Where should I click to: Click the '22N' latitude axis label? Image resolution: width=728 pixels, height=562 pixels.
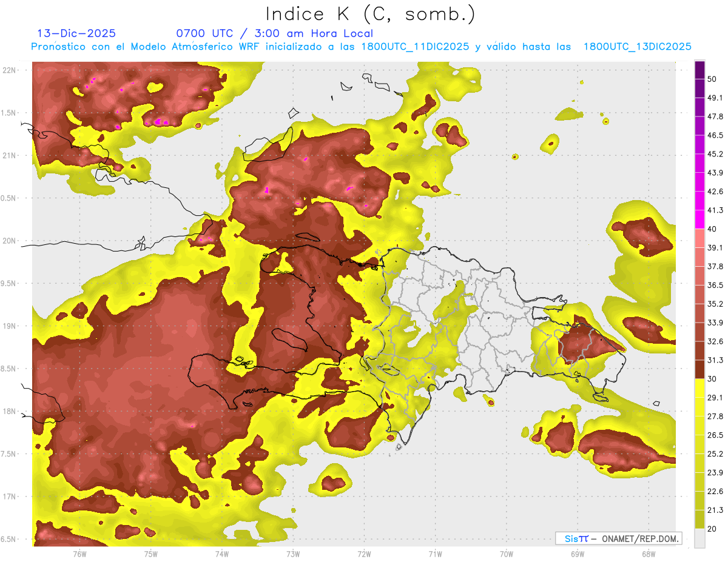click(x=10, y=70)
